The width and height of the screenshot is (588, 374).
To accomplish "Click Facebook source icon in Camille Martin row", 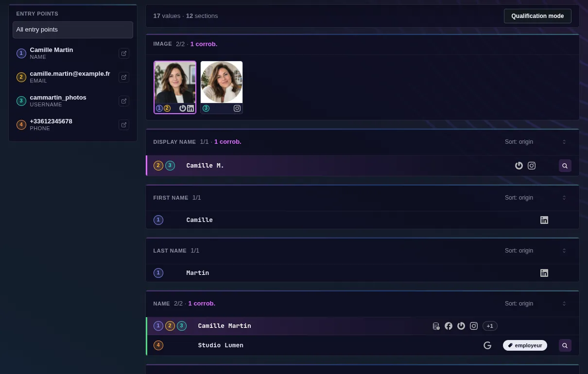I will [449, 326].
